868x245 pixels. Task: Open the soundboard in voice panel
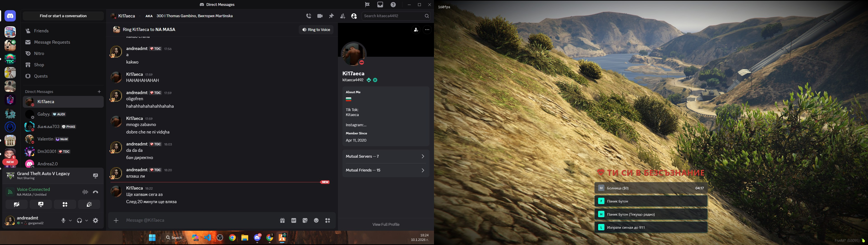89,204
